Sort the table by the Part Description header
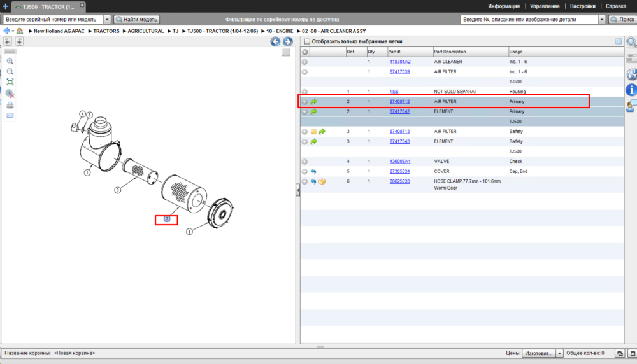This screenshot has height=364, width=637. (x=471, y=52)
